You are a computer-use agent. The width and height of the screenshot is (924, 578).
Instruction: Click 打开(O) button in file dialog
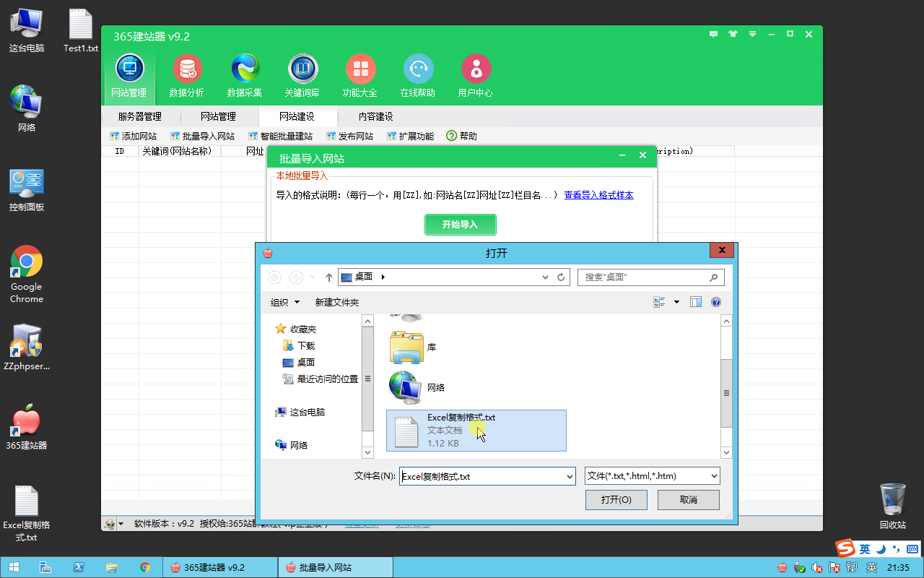[616, 500]
